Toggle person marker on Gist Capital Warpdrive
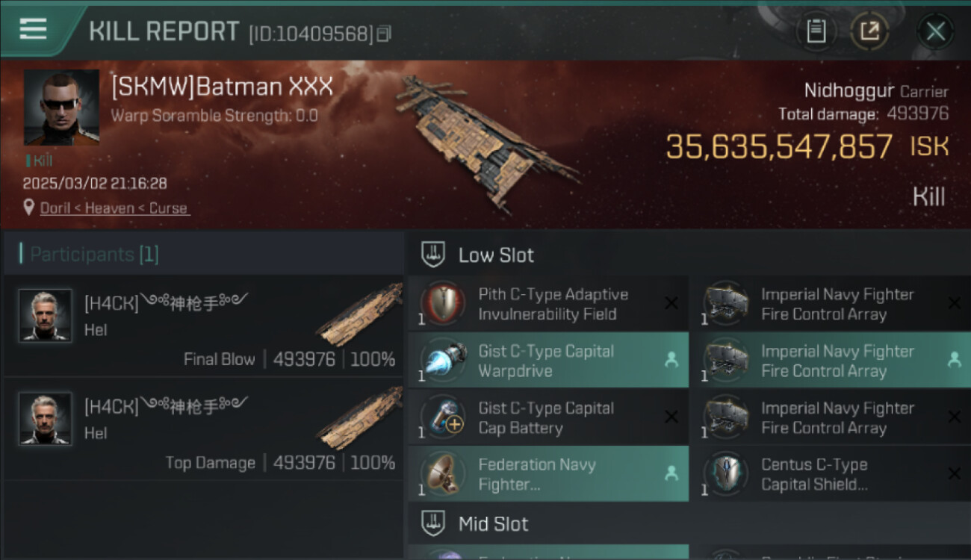 click(671, 360)
